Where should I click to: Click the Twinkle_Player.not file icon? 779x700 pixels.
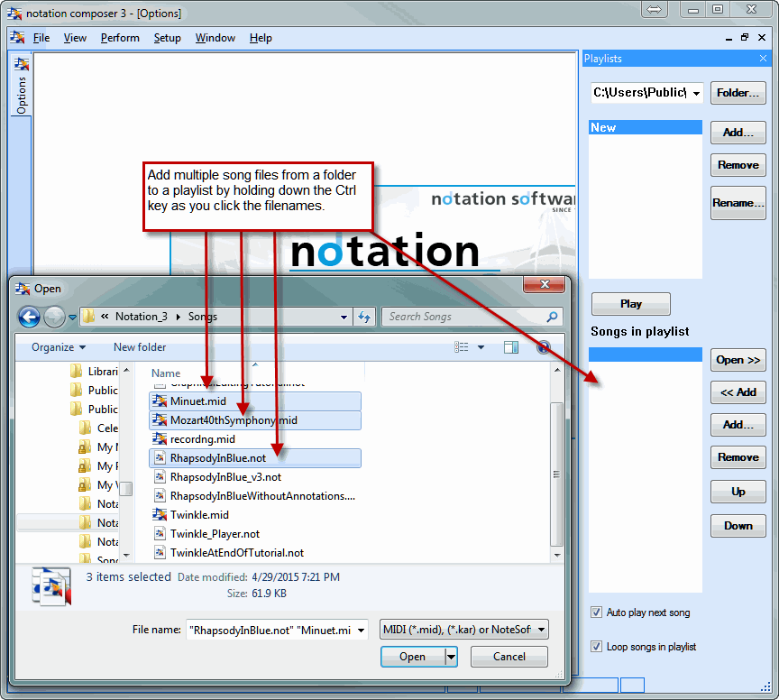click(x=160, y=533)
